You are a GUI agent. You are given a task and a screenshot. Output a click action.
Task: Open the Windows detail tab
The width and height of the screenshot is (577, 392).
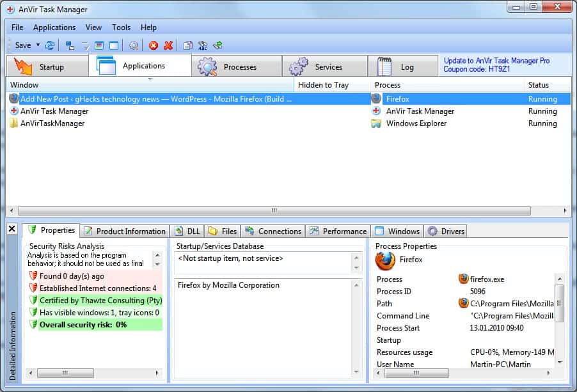tap(397, 231)
